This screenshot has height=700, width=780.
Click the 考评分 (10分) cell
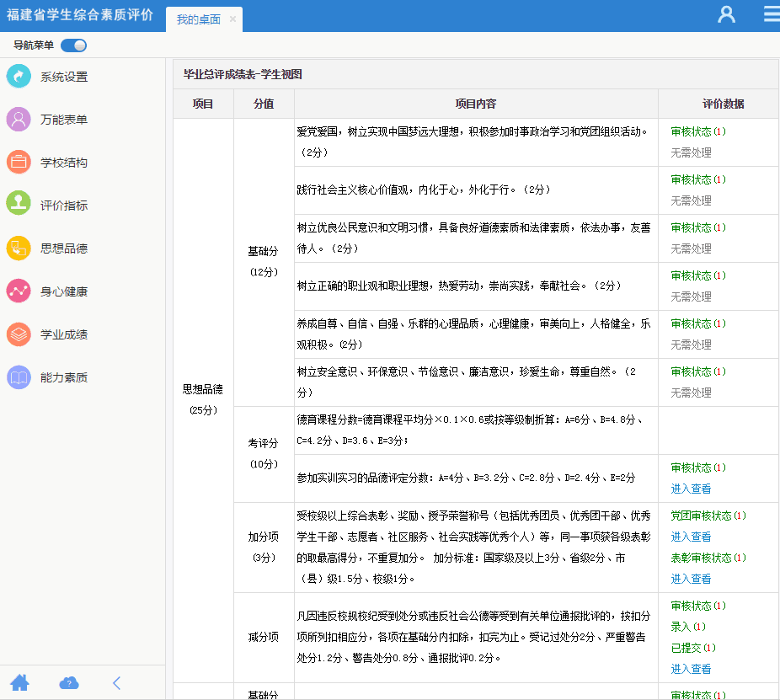pyautogui.click(x=264, y=454)
